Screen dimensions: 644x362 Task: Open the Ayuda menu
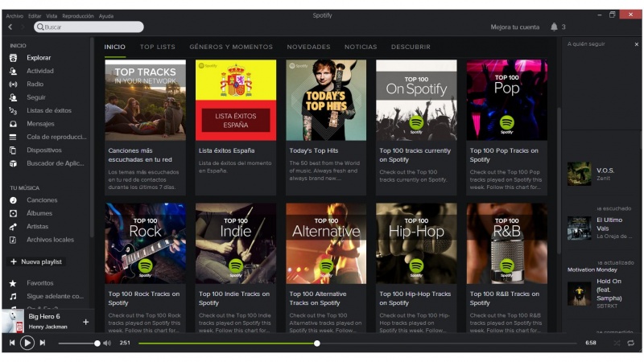pyautogui.click(x=106, y=16)
